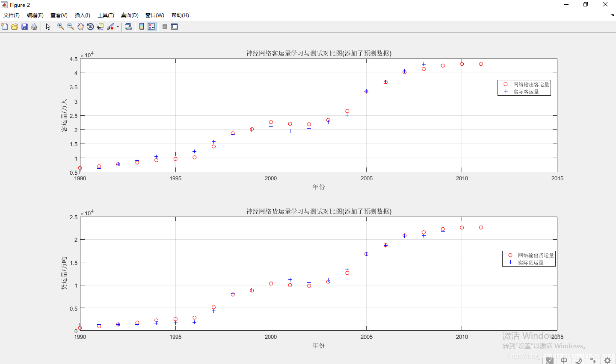Select the top plot legend box

524,88
